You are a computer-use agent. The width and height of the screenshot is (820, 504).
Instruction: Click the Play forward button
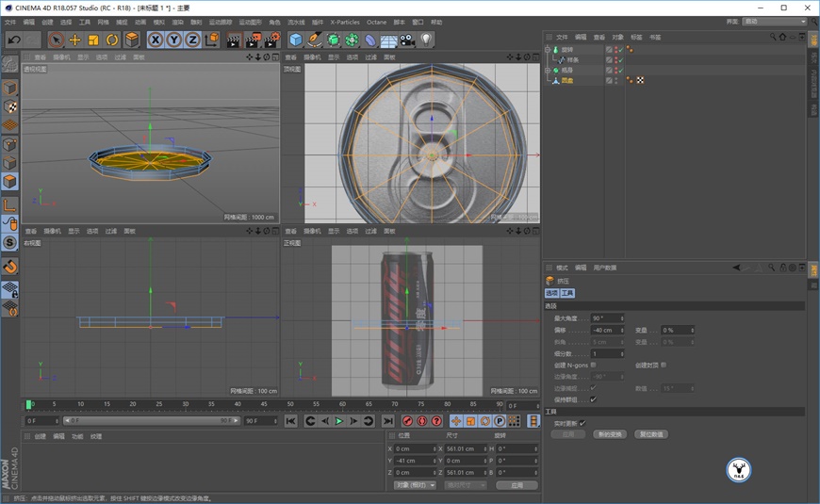click(x=339, y=421)
